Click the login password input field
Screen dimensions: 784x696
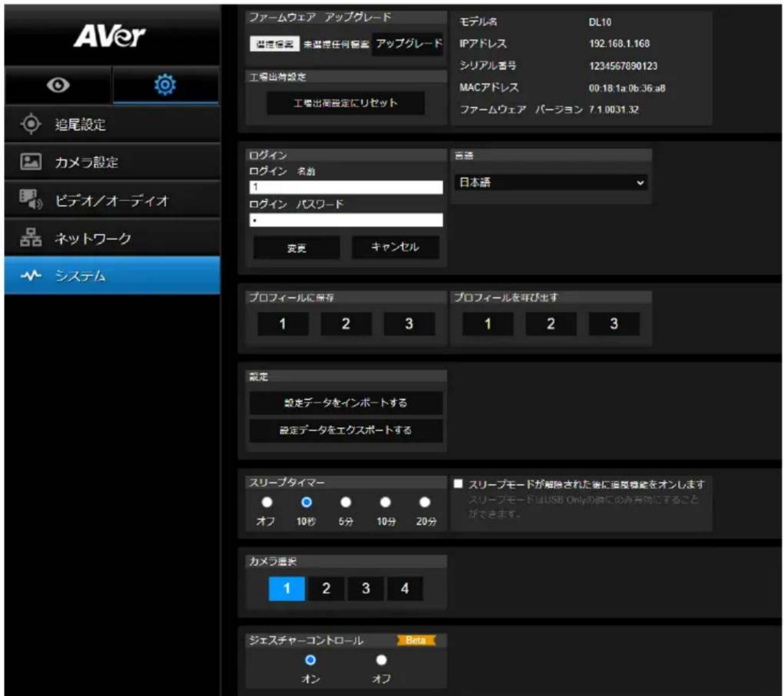pyautogui.click(x=346, y=220)
